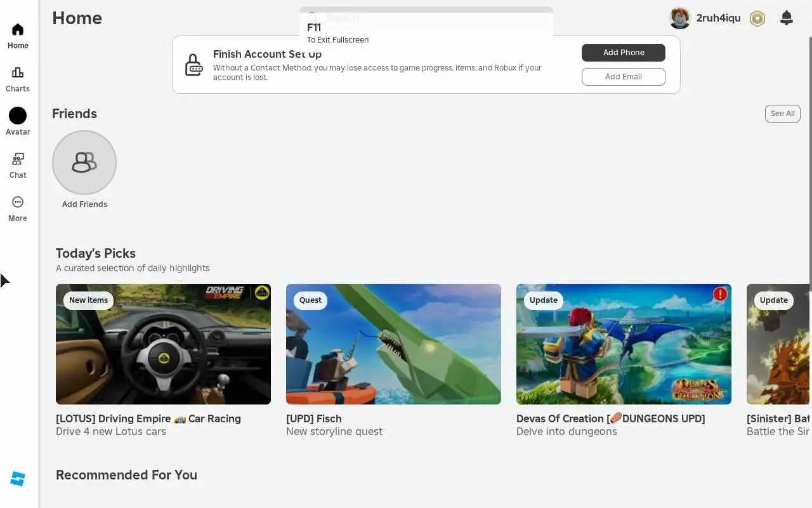Click the Add Friends circle icon
This screenshot has height=508, width=812.
84,163
